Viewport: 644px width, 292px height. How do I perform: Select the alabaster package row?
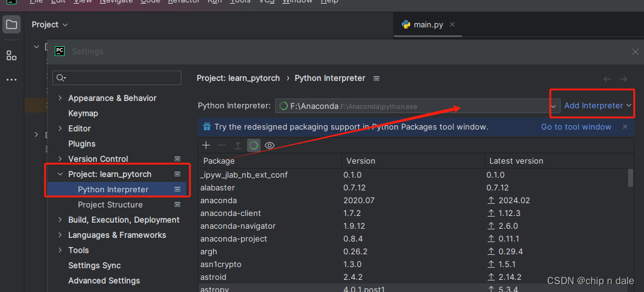413,188
